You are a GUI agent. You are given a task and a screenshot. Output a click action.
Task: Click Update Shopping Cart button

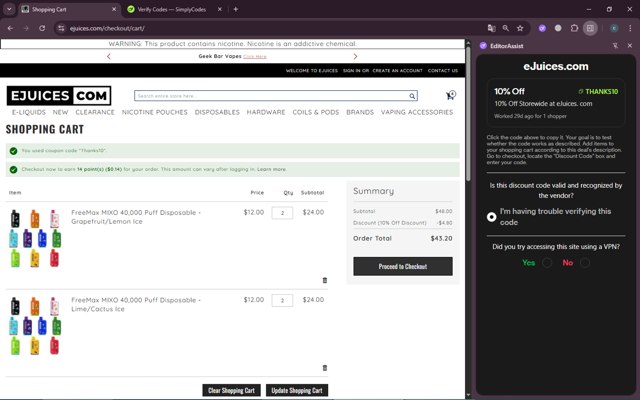click(297, 390)
